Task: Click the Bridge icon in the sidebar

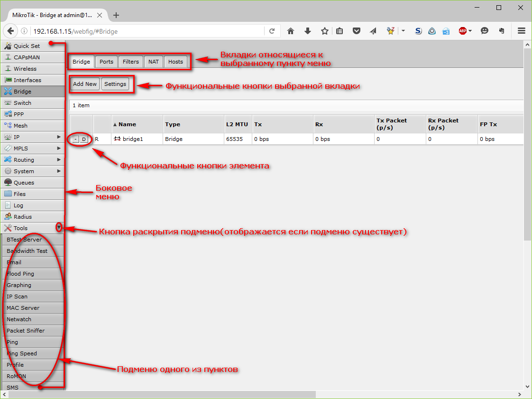Action: (8, 92)
